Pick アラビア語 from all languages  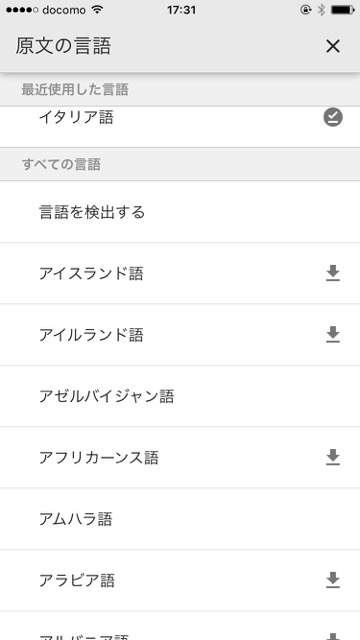(180, 580)
